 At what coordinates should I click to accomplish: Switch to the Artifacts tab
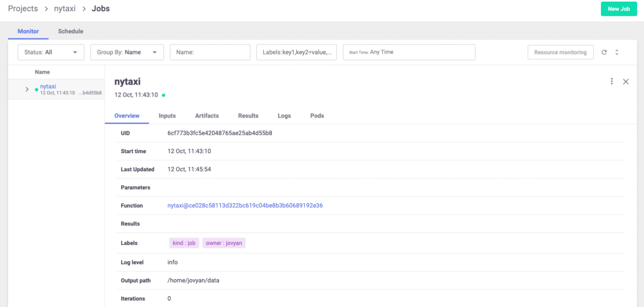coord(207,116)
